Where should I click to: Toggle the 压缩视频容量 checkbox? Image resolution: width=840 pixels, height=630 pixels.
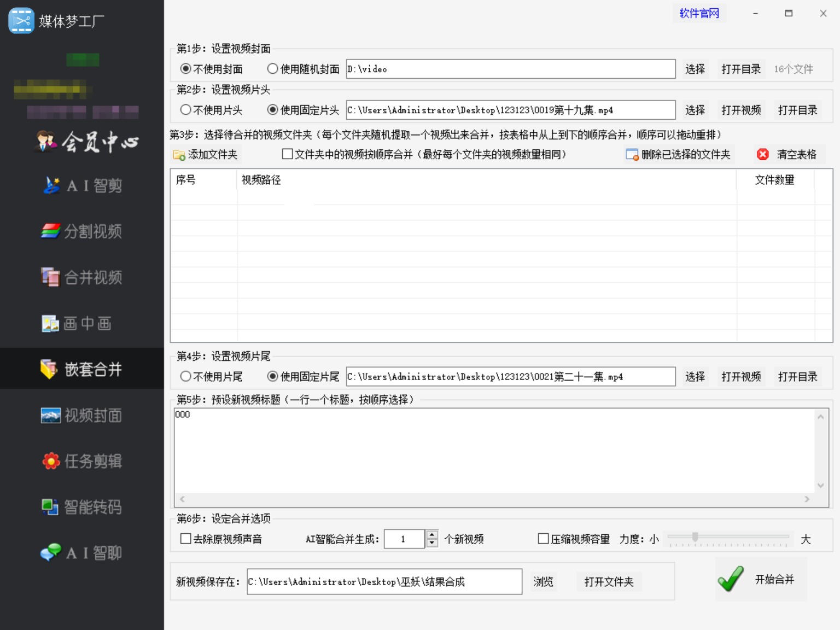[543, 539]
